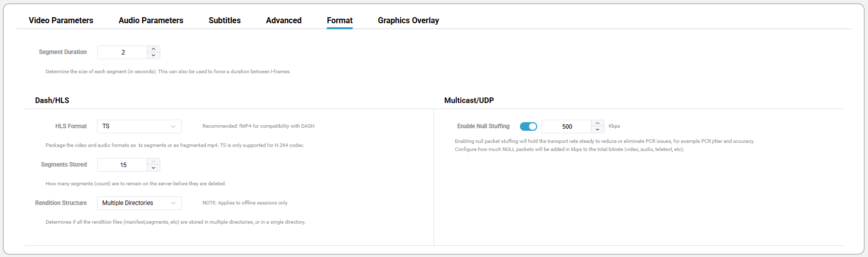The height and width of the screenshot is (257, 868).
Task: Go to the Subtitles tab
Action: pos(225,20)
